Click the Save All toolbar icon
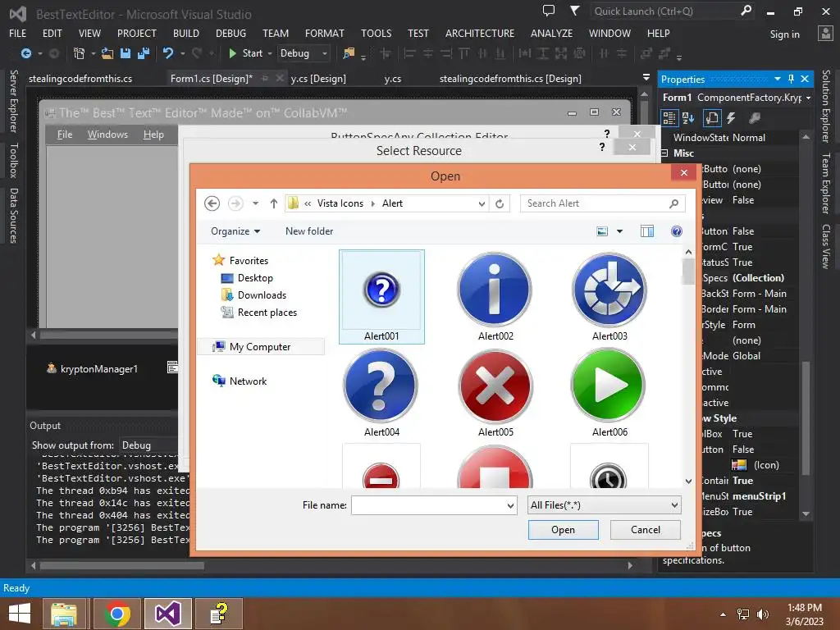Viewport: 840px width, 630px height. (x=143, y=53)
